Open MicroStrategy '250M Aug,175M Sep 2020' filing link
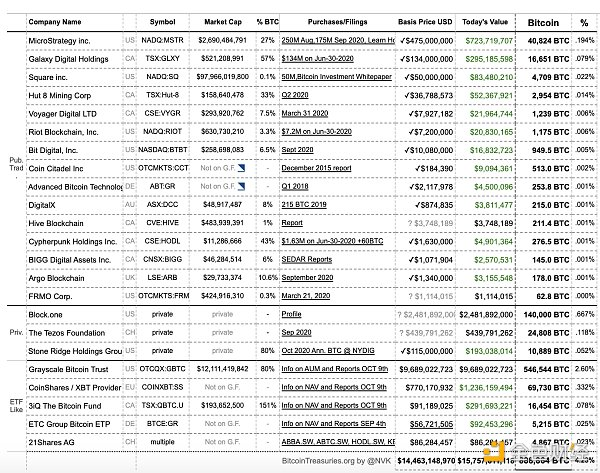This screenshot has width=600, height=473. pos(338,40)
